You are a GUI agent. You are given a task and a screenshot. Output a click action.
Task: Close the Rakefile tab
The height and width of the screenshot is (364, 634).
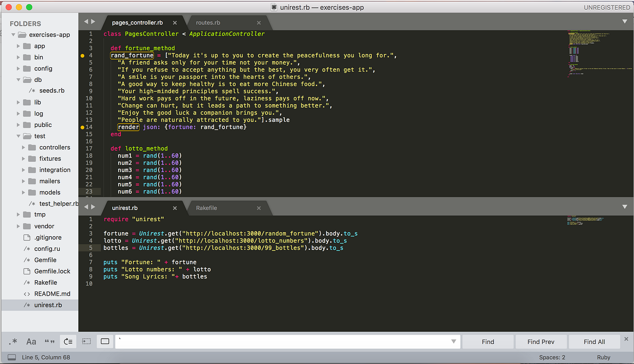click(259, 208)
